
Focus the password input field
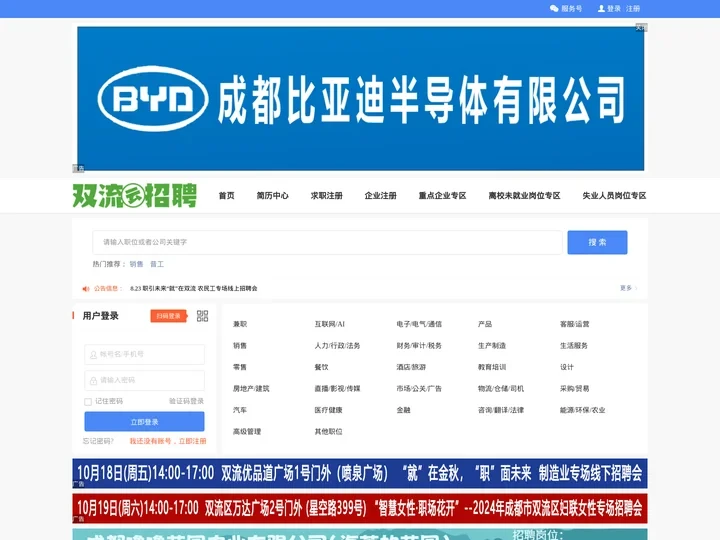[x=145, y=380]
